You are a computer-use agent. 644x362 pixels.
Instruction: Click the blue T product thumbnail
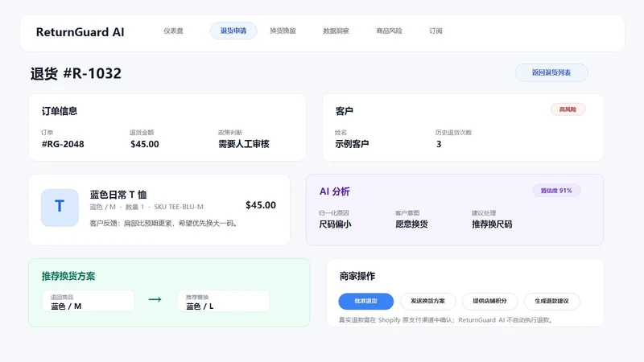pyautogui.click(x=60, y=208)
